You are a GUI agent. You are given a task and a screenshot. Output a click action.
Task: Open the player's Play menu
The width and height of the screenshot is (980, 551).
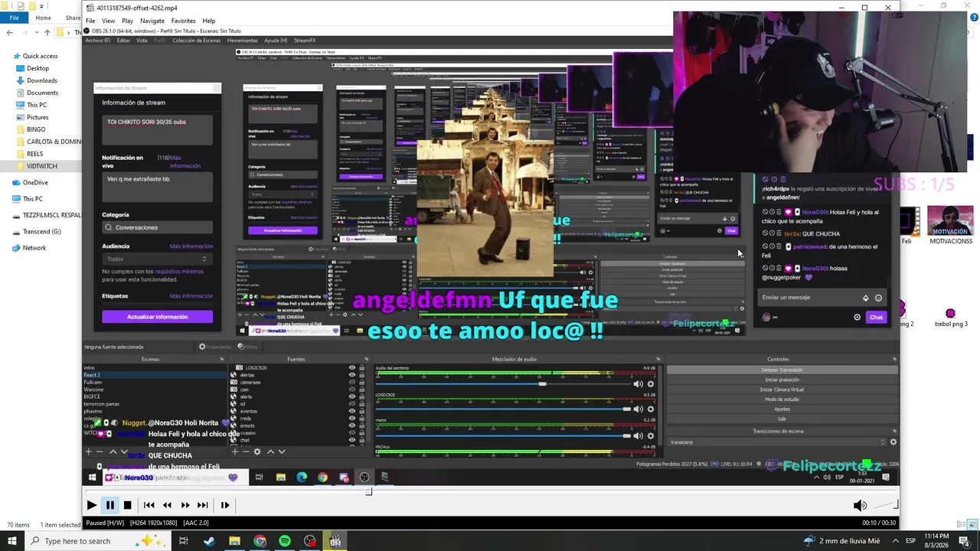[127, 21]
